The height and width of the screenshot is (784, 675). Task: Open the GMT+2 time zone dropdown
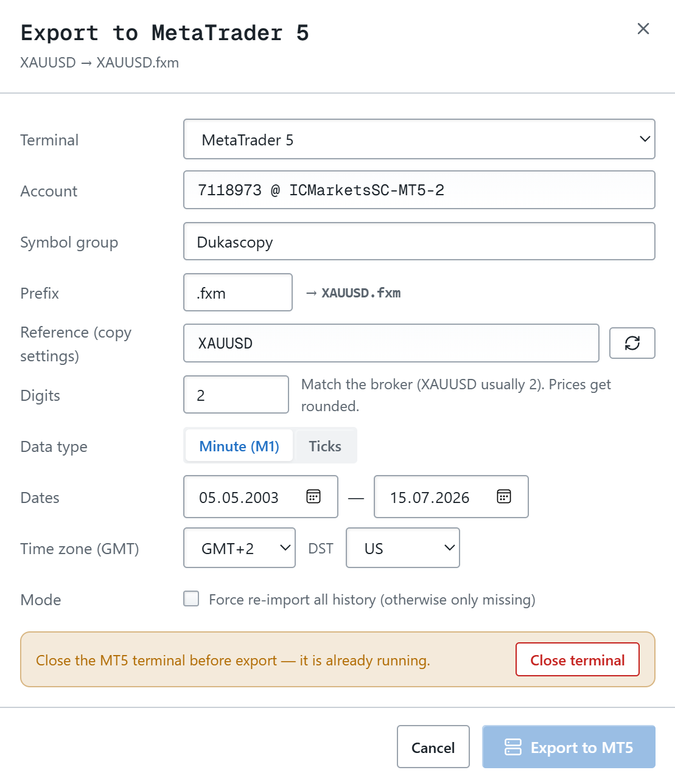coord(239,548)
